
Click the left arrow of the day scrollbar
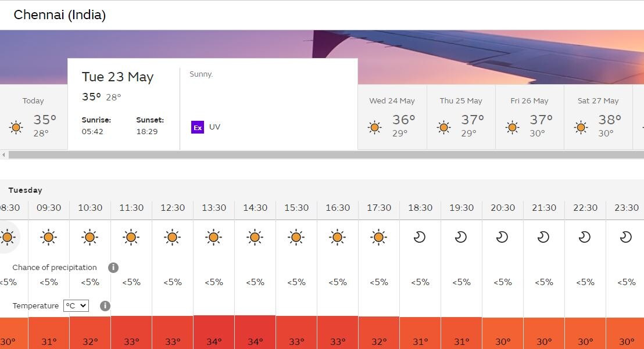[3, 155]
